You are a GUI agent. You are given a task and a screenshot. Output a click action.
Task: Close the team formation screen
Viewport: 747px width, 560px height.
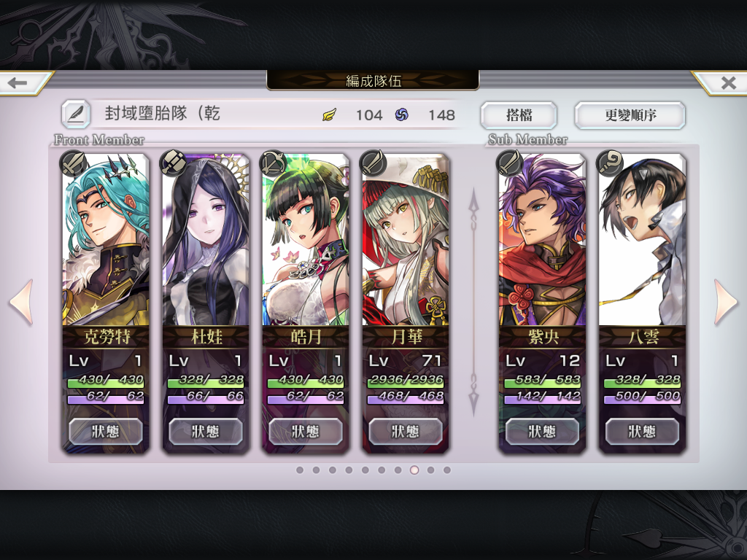coord(728,83)
